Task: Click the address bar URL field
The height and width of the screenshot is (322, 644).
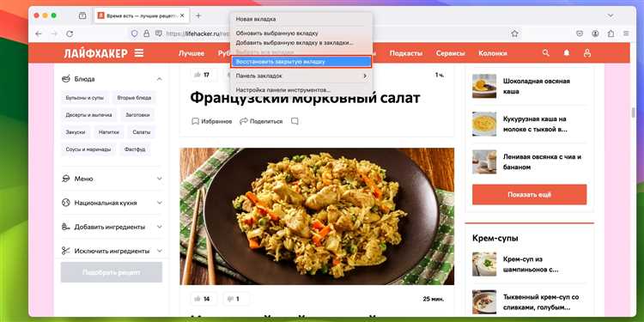Action: coord(325,33)
